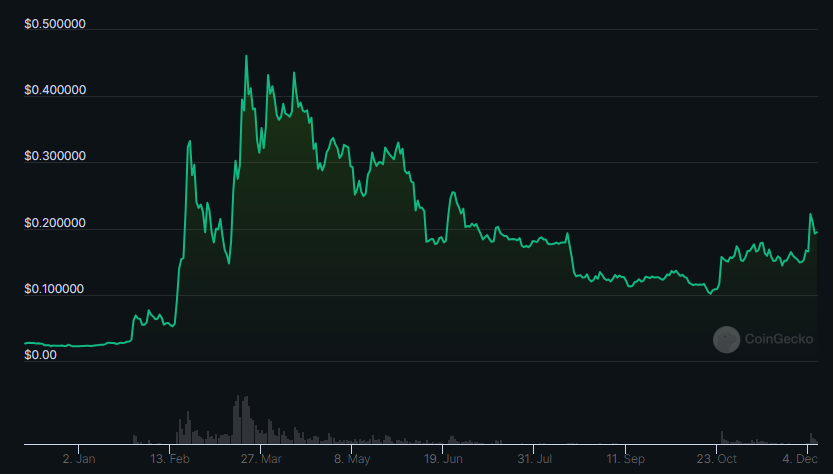Click the $0.400000 price axis label
This screenshot has width=833, height=474.
[x=55, y=90]
